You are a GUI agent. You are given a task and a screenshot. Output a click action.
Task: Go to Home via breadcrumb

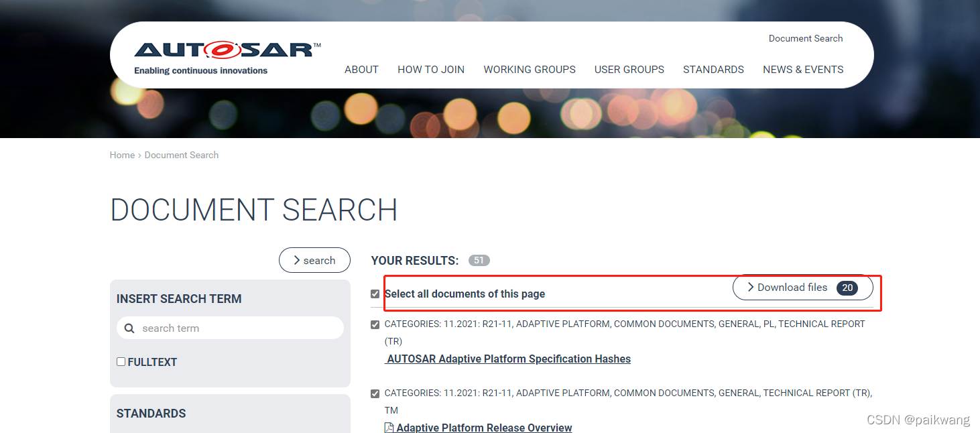(122, 155)
